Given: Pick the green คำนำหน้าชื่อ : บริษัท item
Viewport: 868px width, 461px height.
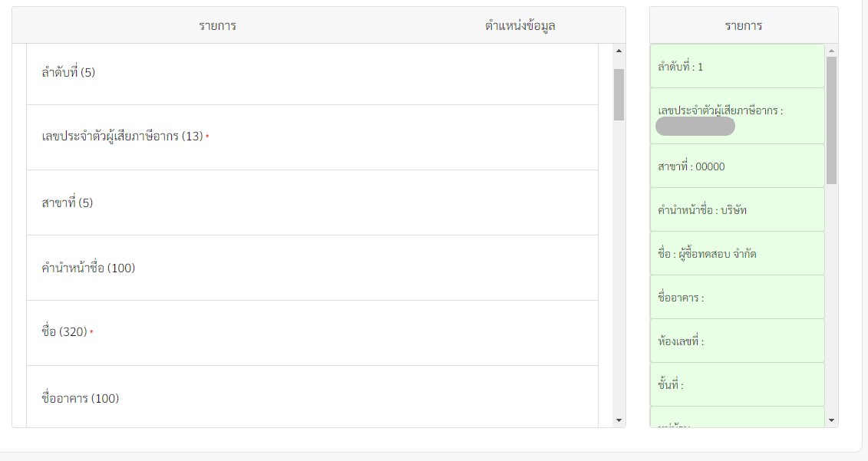Looking at the screenshot, I should tap(737, 210).
